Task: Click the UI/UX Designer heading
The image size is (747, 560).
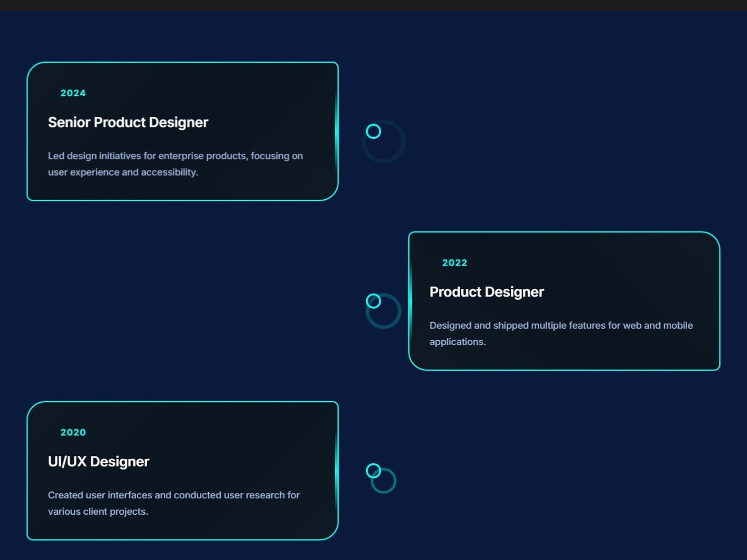Action: click(x=99, y=462)
